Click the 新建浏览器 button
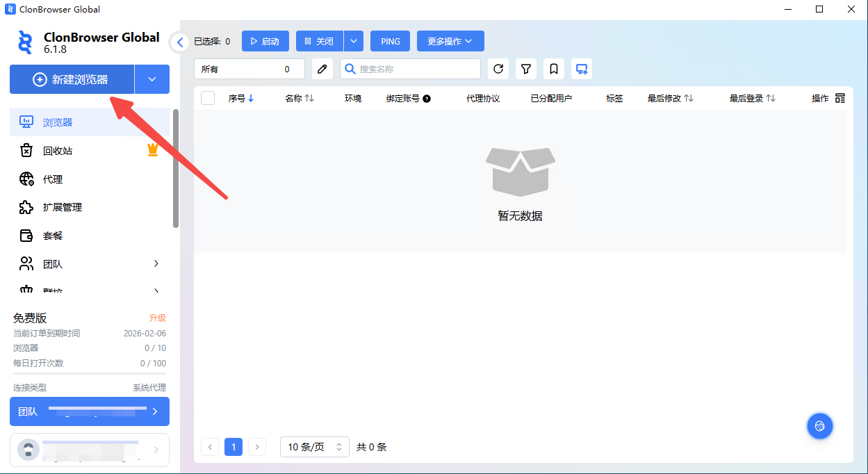The height and width of the screenshot is (474, 868). (72, 79)
